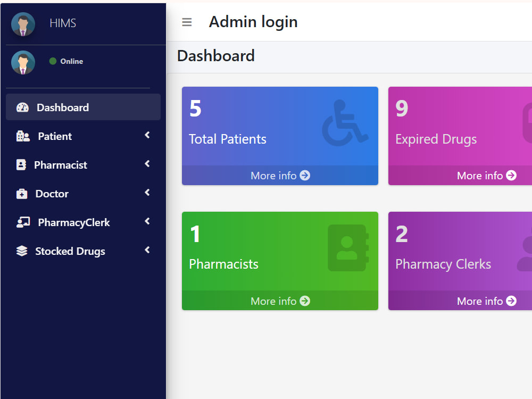
Task: Click the PharmacyClerk teacher icon
Action: pos(23,222)
